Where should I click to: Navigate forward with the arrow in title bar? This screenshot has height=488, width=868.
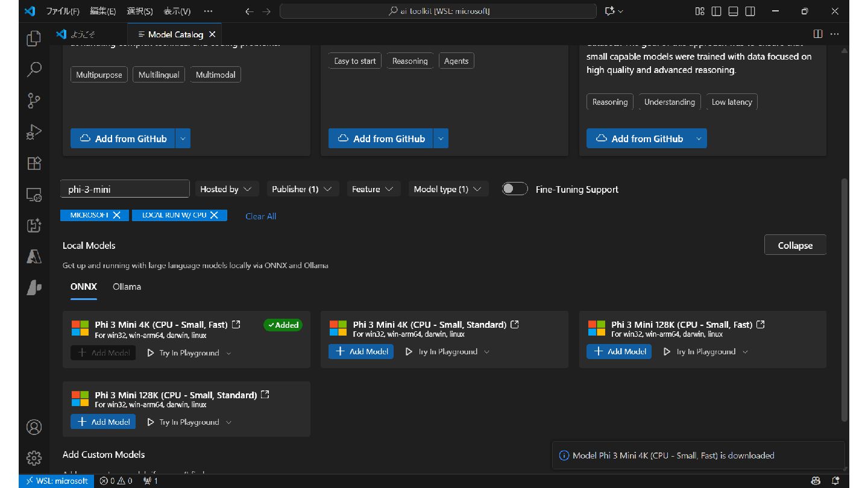click(266, 11)
